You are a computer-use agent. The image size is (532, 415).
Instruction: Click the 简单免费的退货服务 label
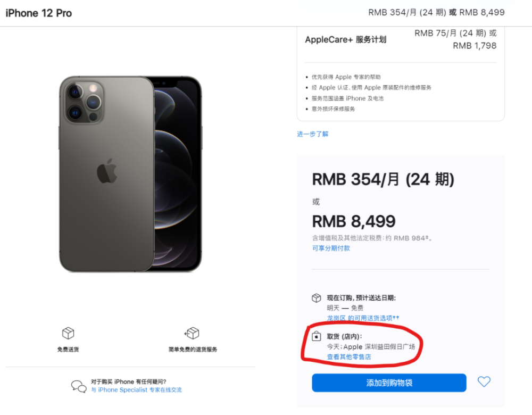click(x=193, y=350)
